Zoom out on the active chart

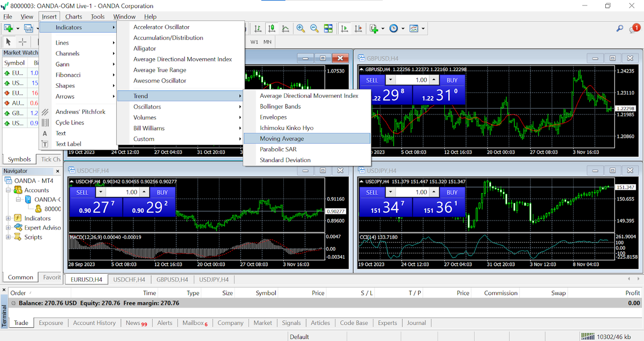315,28
